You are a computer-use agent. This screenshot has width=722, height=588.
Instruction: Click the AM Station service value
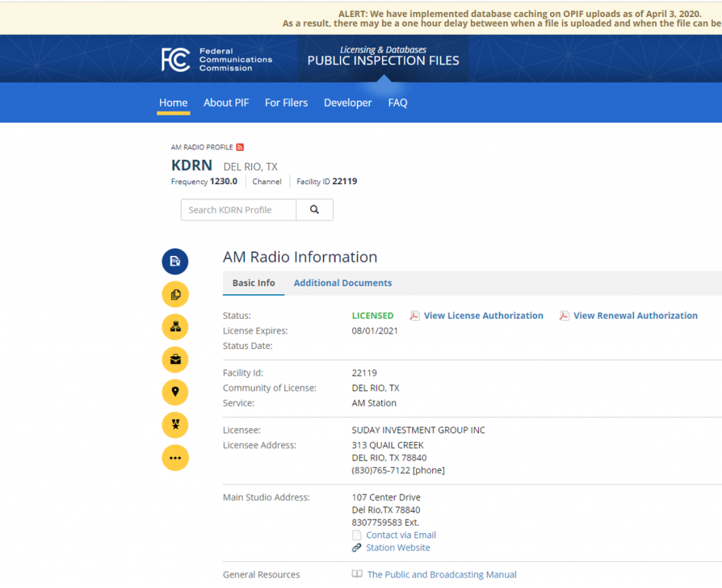click(x=374, y=403)
